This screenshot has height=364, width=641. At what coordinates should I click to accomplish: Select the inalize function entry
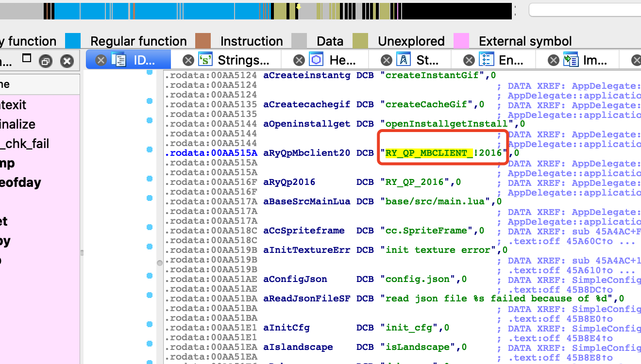pyautogui.click(x=17, y=124)
